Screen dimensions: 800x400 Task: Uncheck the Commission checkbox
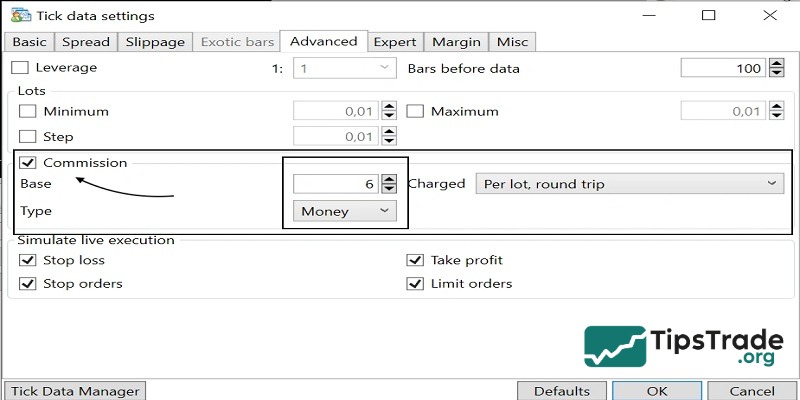click(28, 162)
